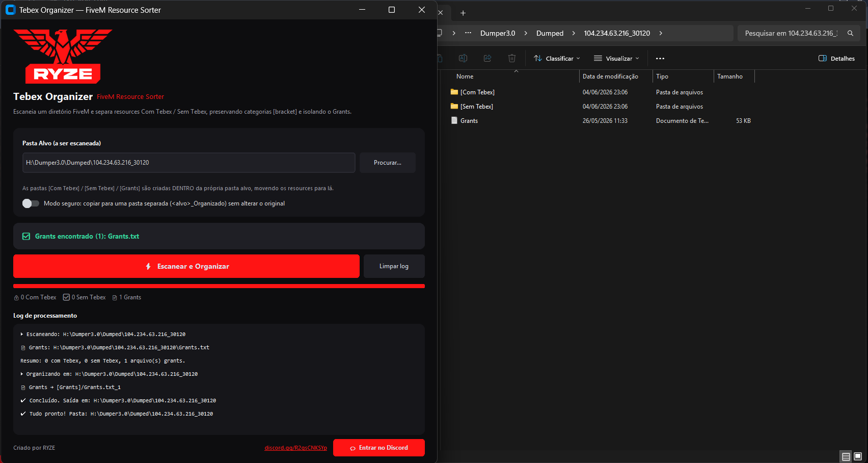The height and width of the screenshot is (463, 868).
Task: Expand chevron after Dumper3.0 breadcrumb
Action: pos(526,33)
